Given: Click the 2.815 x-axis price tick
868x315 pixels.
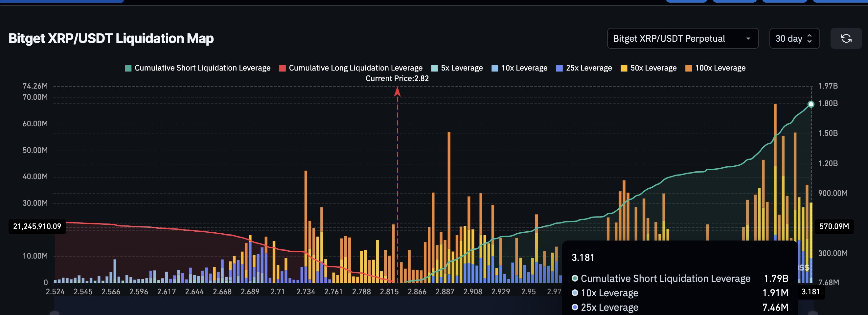Looking at the screenshot, I should pyautogui.click(x=389, y=292).
